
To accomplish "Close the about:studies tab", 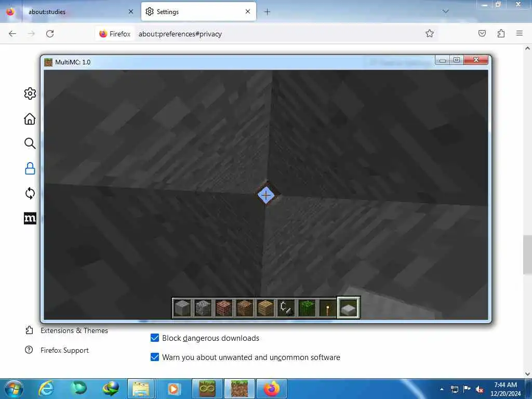I will pyautogui.click(x=131, y=11).
